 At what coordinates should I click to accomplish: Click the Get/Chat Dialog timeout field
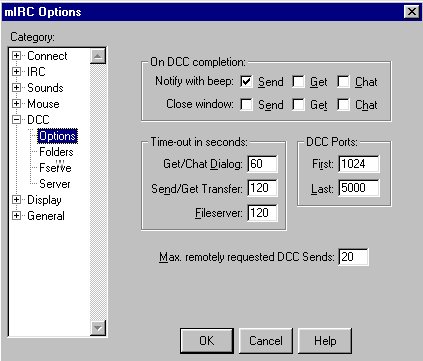(262, 164)
